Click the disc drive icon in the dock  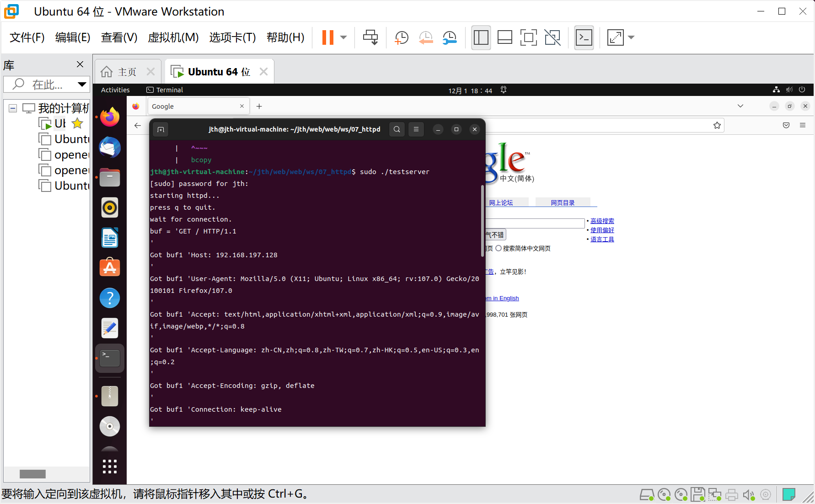pos(110,426)
